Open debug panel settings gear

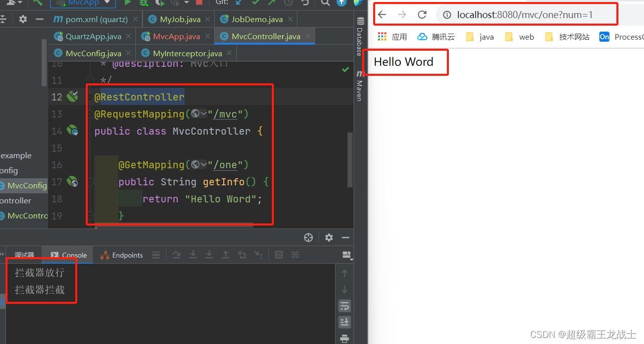click(x=329, y=238)
